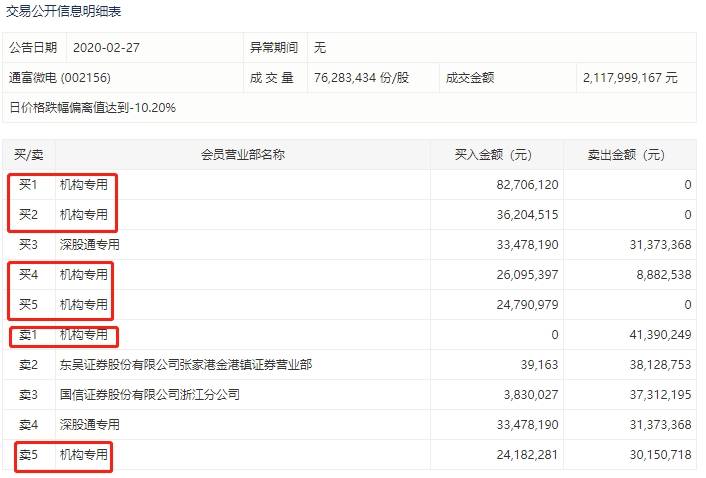Click sell amount 38,128,753

pos(660,365)
